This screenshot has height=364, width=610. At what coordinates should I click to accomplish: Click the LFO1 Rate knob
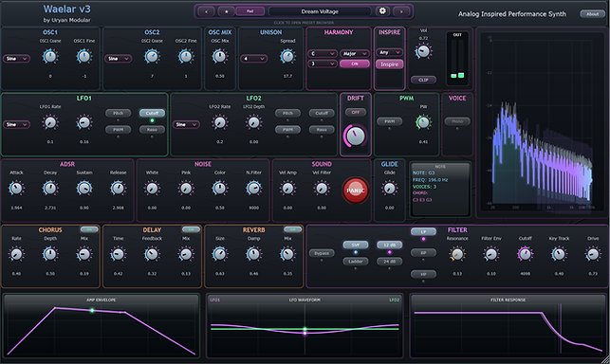tap(50, 122)
